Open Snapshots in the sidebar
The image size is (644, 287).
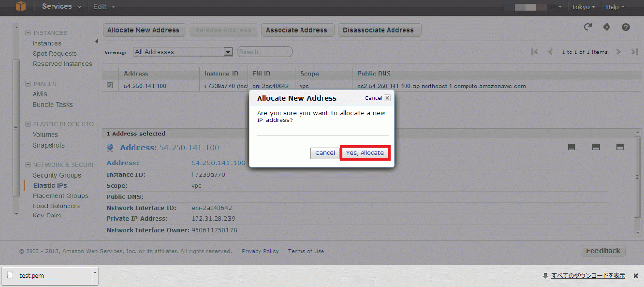tap(49, 145)
